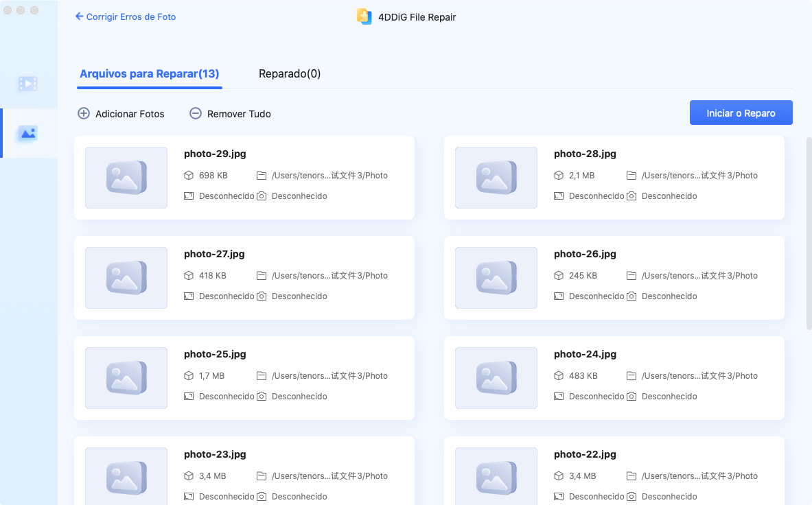Click the 1,7 MB size of photo-25.jpg

(212, 375)
